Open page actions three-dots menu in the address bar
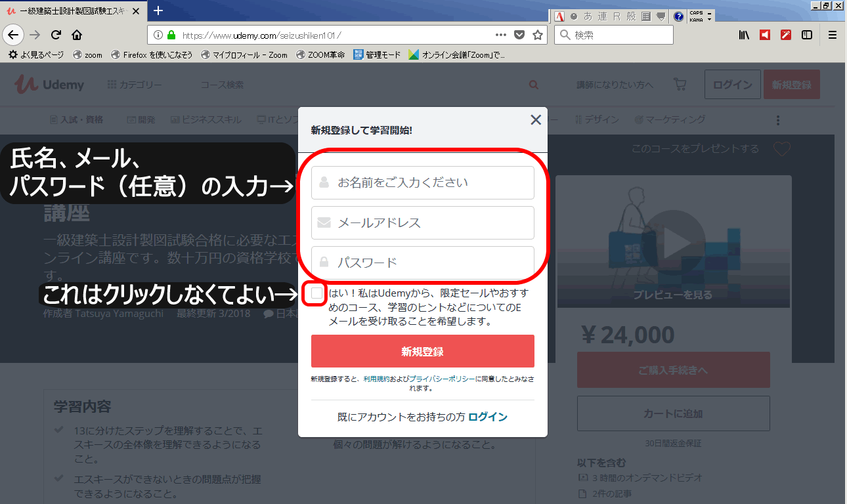The image size is (847, 504). [500, 35]
